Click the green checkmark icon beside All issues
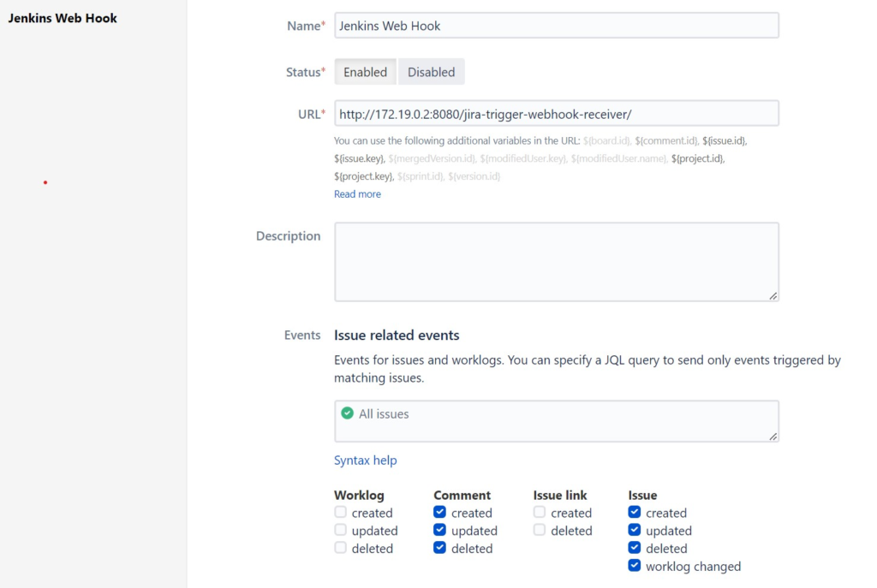Viewport: 877px width, 588px height. click(348, 413)
